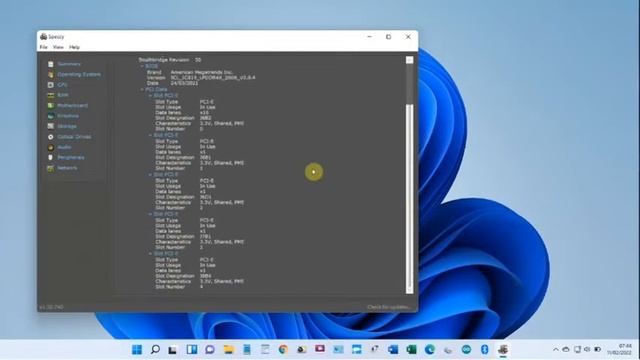Open File Explorer from the taskbar

click(x=229, y=349)
